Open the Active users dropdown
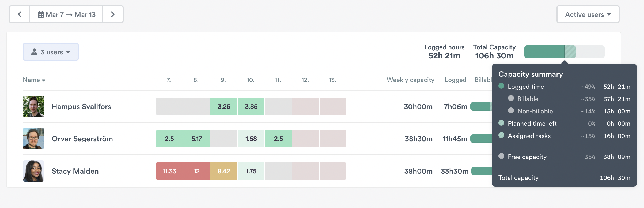The image size is (644, 208). click(x=588, y=14)
